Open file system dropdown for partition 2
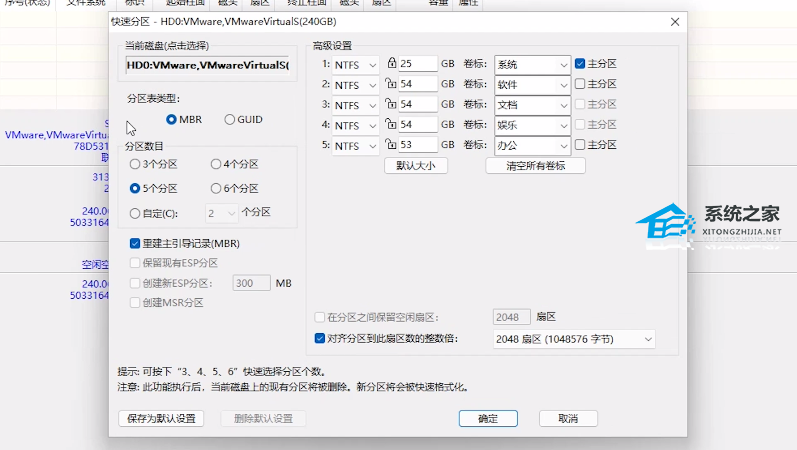 (355, 85)
